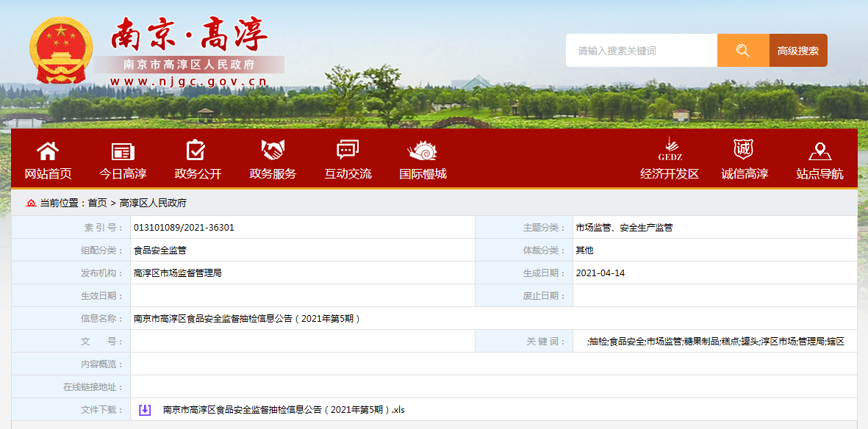Screen dimensions: 868x429
Task: Click the national emblem logo
Action: click(x=61, y=51)
